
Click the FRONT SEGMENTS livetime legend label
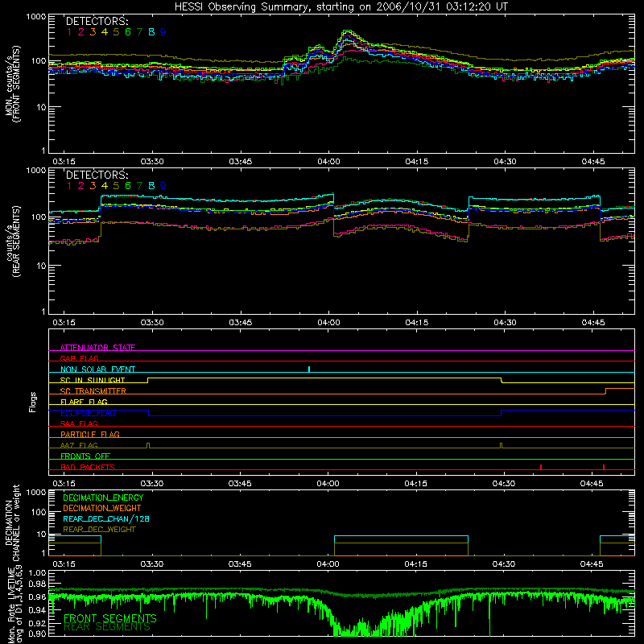(110, 618)
